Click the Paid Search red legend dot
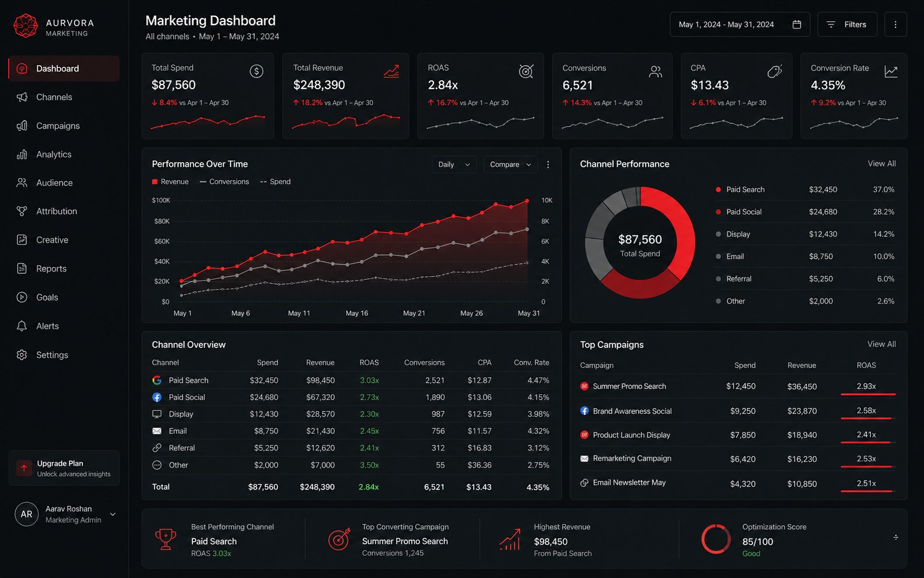This screenshot has width=924, height=578. pos(718,189)
